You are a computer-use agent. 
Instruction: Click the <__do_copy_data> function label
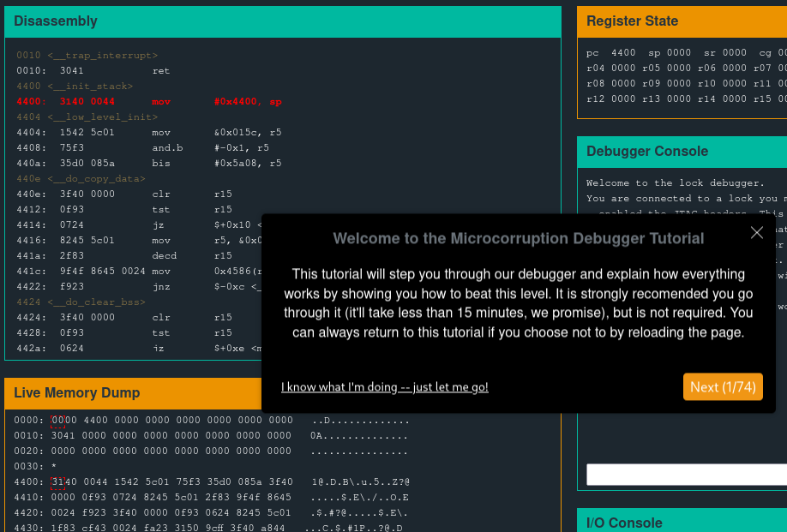tap(84, 179)
